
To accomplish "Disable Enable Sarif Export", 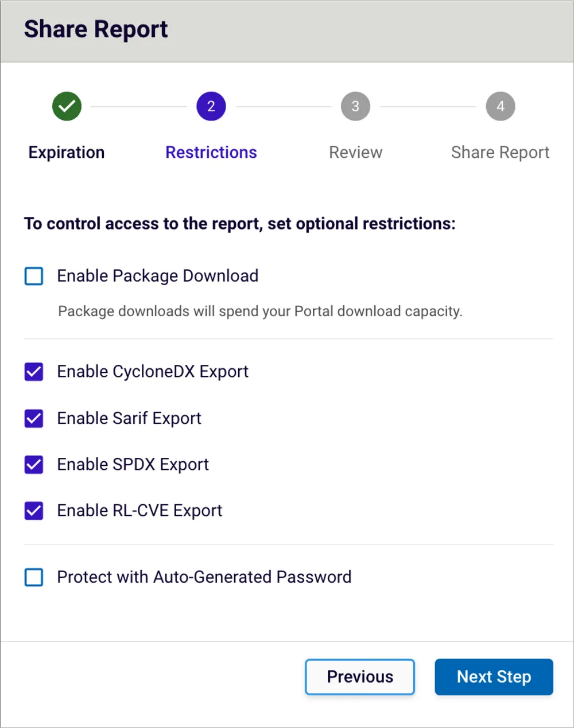I will coord(34,419).
